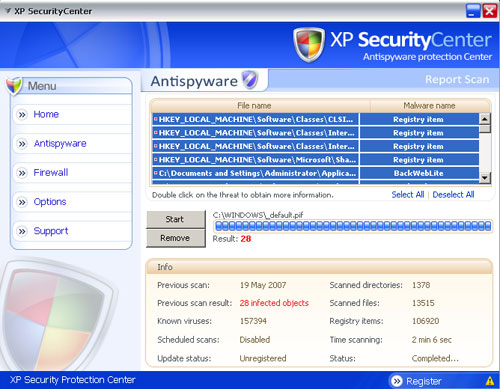This screenshot has height=389, width=500.
Task: Click the scan list scroll up arrow
Action: [x=485, y=119]
